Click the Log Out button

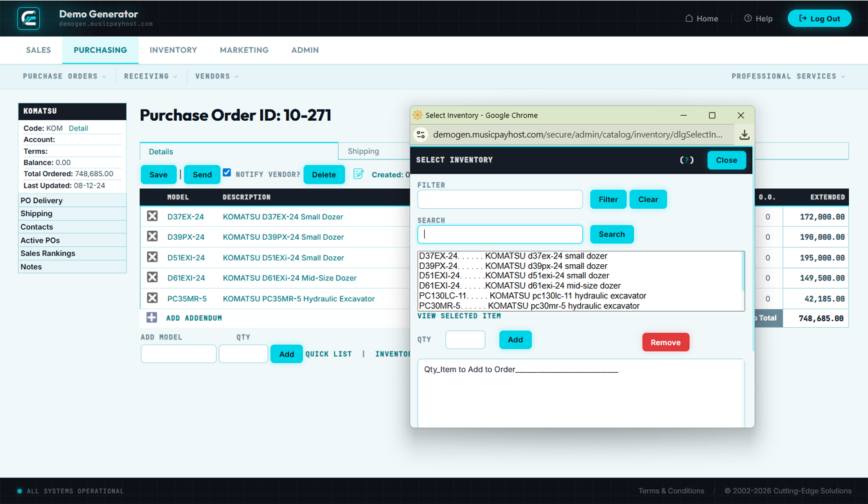coord(820,19)
